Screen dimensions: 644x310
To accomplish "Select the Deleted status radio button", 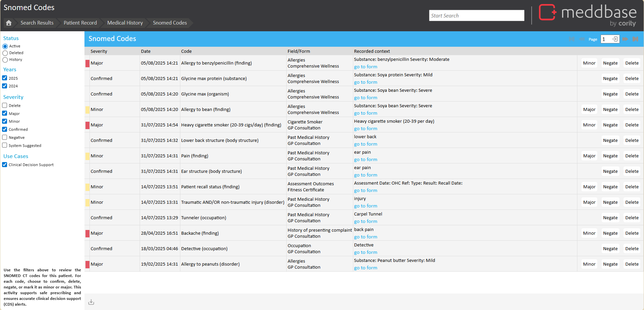I will 5,53.
